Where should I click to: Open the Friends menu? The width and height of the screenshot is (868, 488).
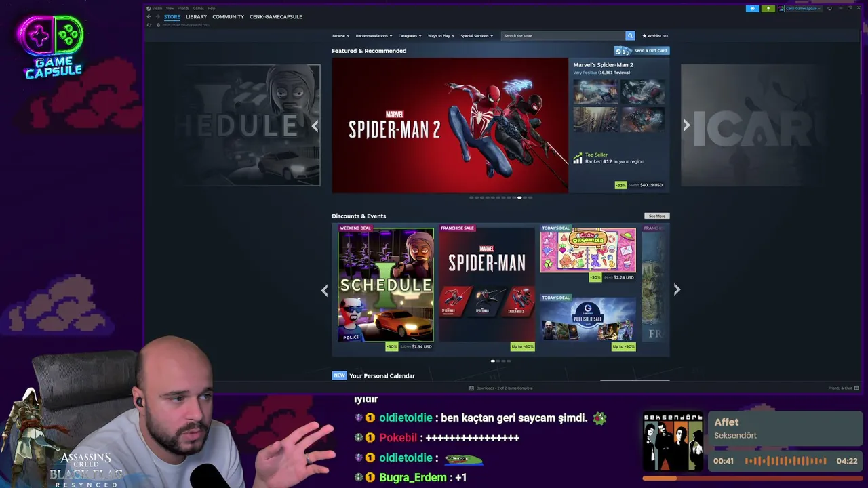coord(183,8)
